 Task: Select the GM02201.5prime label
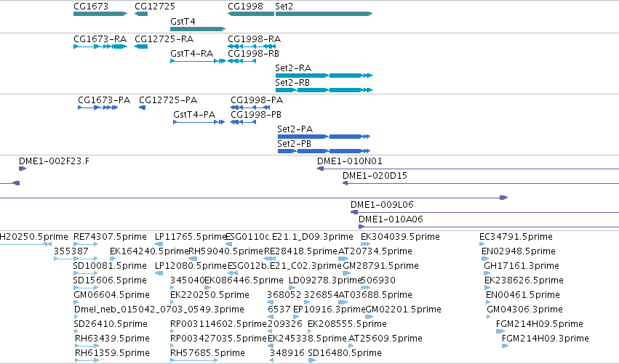pyautogui.click(x=404, y=310)
